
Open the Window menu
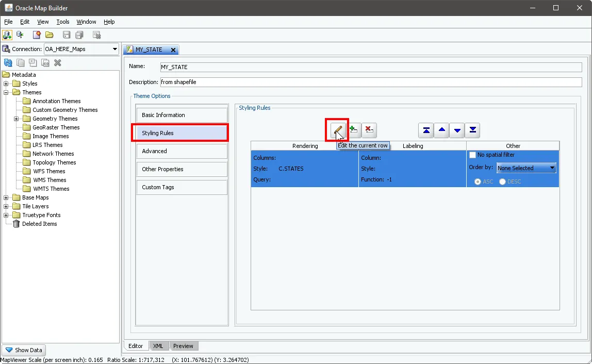(86, 22)
